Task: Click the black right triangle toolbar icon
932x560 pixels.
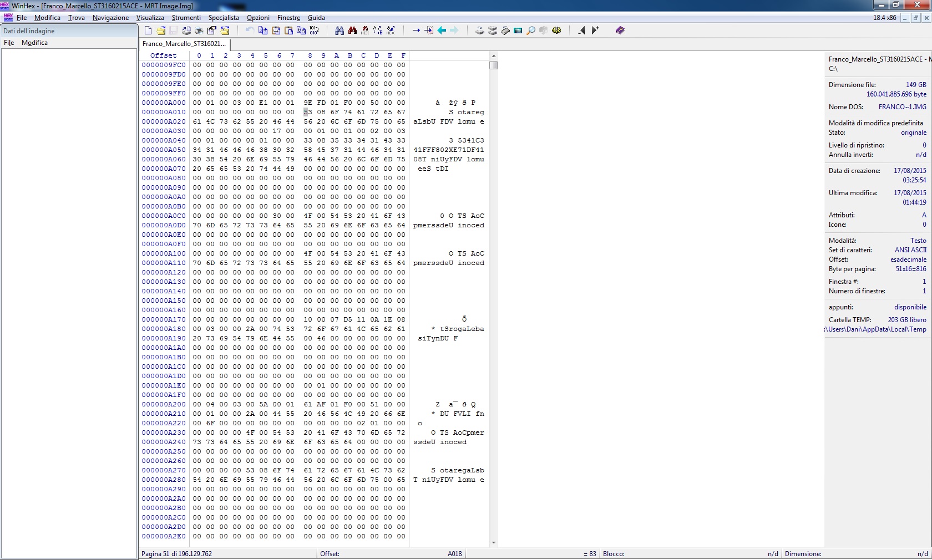Action: click(595, 30)
